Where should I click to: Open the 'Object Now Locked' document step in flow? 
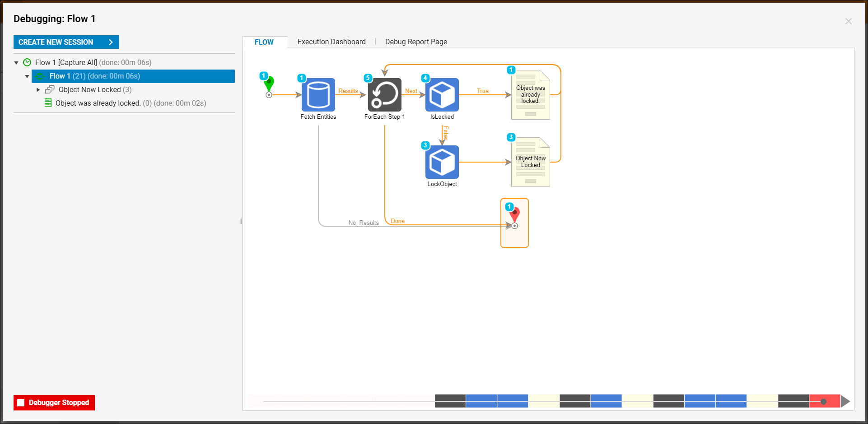pyautogui.click(x=531, y=162)
